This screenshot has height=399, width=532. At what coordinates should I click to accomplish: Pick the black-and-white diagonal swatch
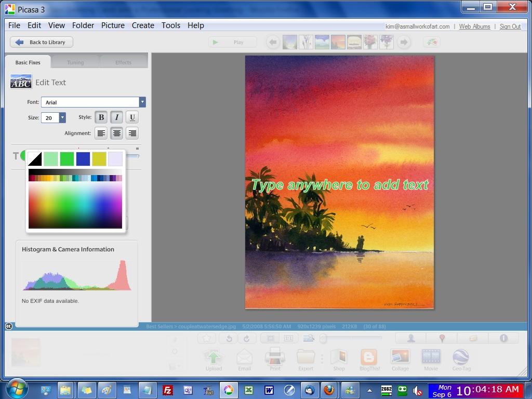[x=35, y=159]
